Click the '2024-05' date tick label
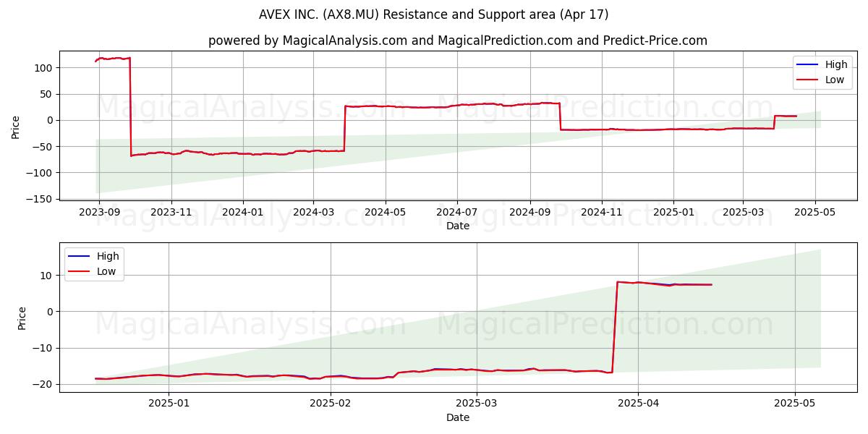This screenshot has height=434, width=868. 385,213
